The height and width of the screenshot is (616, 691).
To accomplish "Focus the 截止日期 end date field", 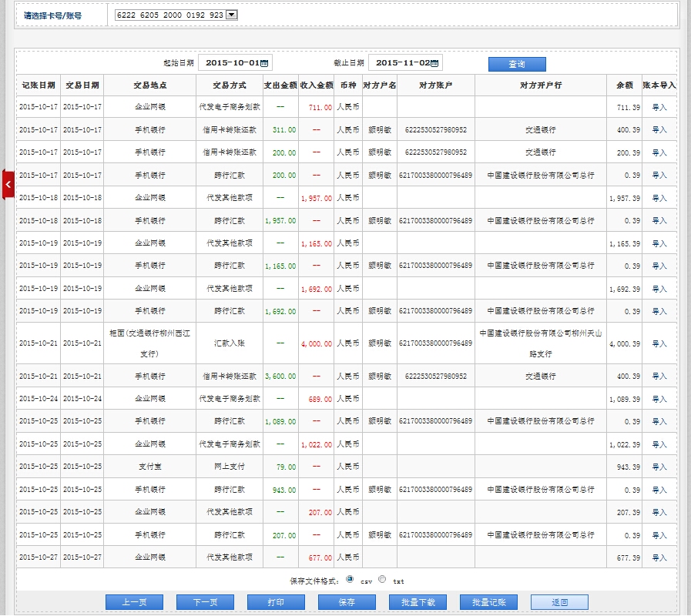I will (x=400, y=63).
